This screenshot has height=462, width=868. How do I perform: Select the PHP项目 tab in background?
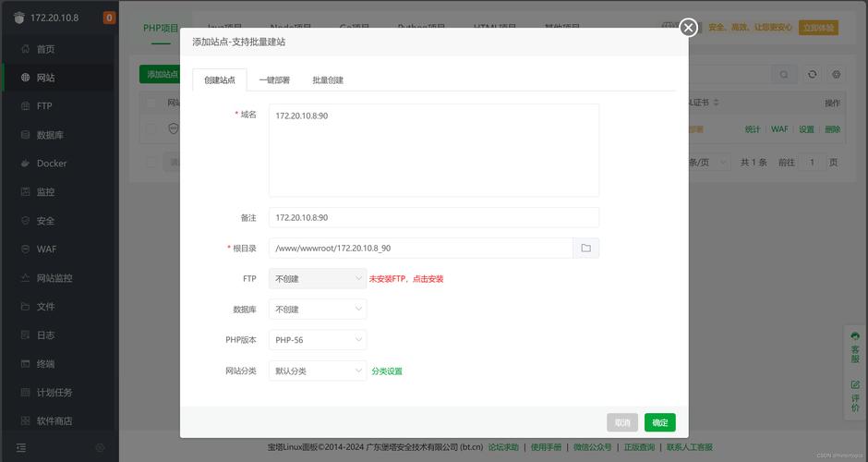coord(161,28)
